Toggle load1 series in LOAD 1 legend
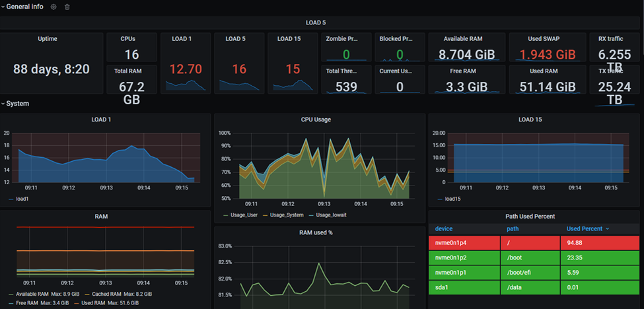This screenshot has height=309, width=644. (x=21, y=199)
